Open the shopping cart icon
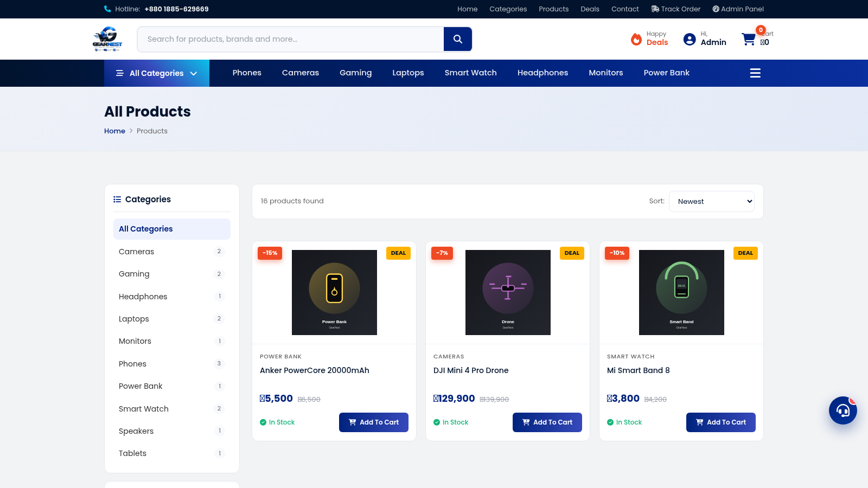Viewport: 868px width, 488px height. [749, 39]
